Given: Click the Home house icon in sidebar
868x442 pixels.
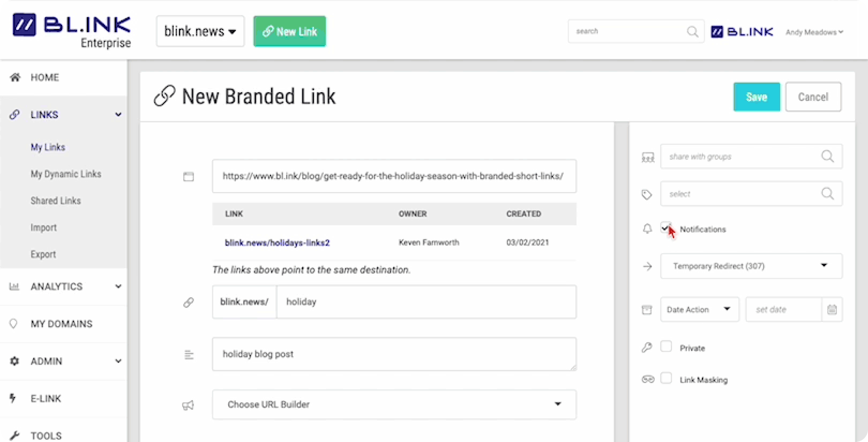Looking at the screenshot, I should tap(15, 77).
